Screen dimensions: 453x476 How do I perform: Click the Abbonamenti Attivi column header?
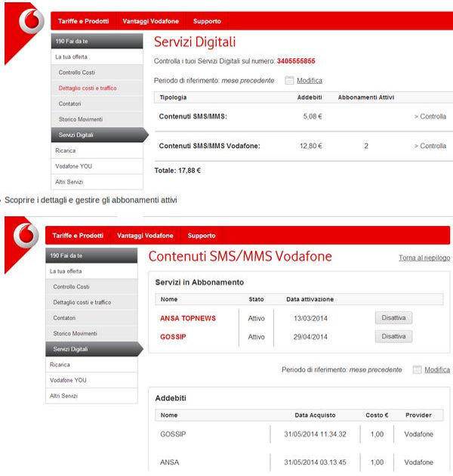(x=366, y=97)
